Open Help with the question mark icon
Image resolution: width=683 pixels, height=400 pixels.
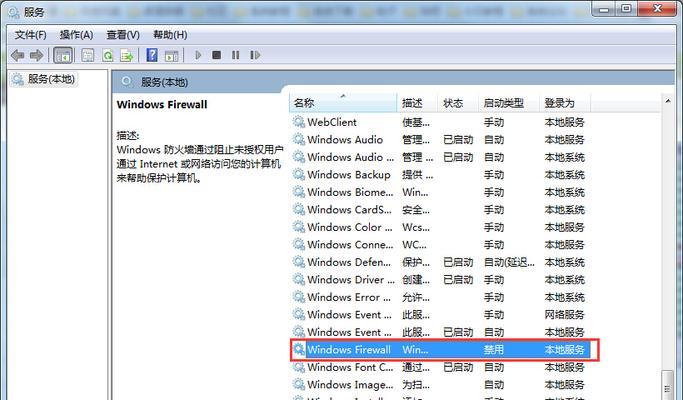tap(152, 55)
